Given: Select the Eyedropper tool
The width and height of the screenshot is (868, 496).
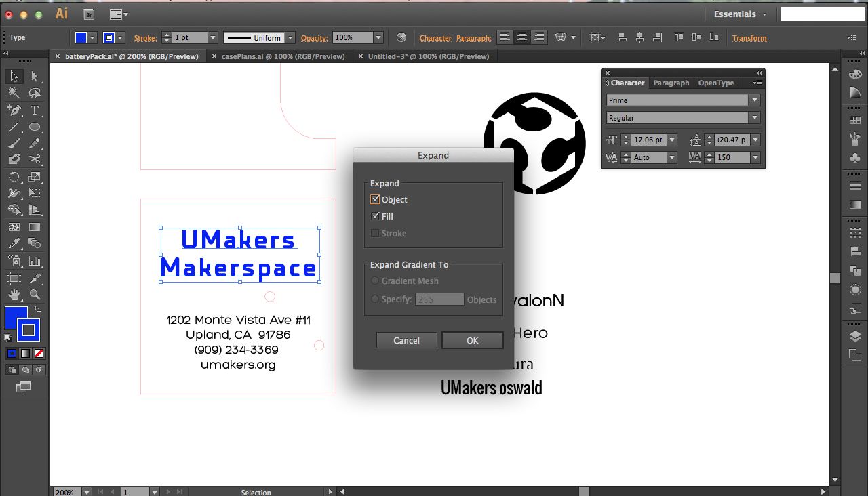Looking at the screenshot, I should coord(14,244).
